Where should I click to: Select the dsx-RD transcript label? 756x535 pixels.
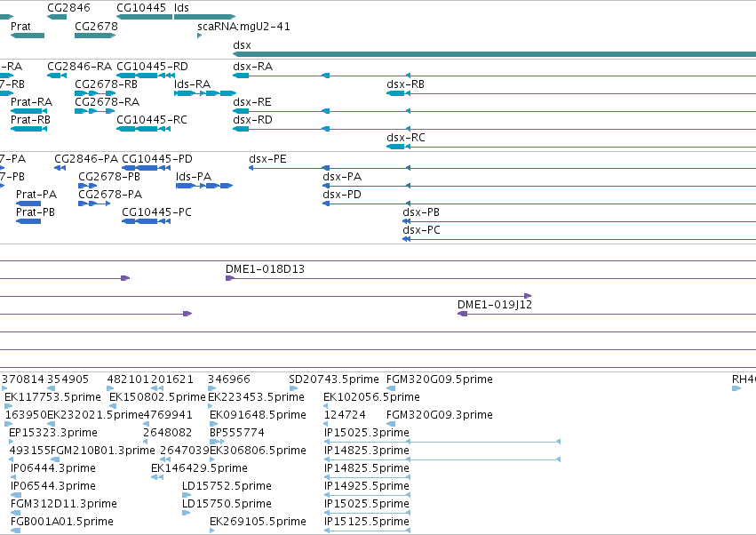(x=252, y=120)
